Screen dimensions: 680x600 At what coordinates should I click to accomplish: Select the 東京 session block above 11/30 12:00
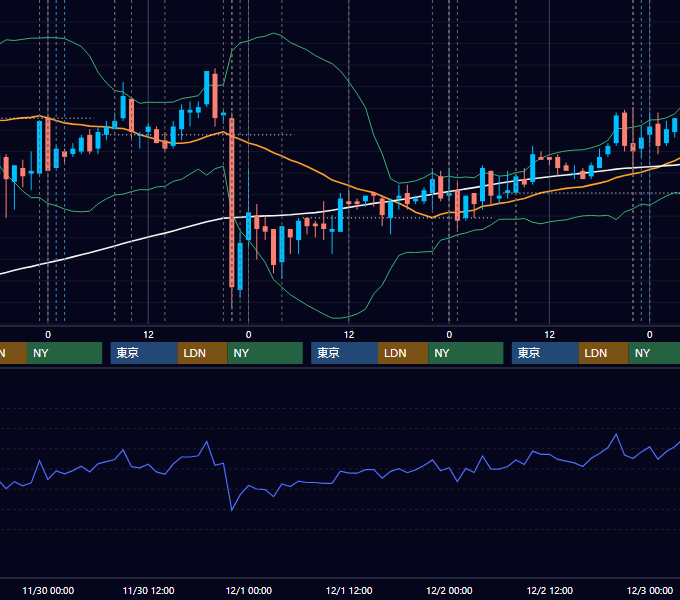(x=144, y=353)
